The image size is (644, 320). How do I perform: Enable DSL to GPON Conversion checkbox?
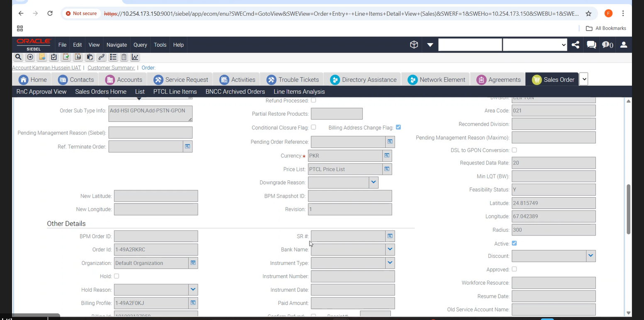pyautogui.click(x=515, y=150)
